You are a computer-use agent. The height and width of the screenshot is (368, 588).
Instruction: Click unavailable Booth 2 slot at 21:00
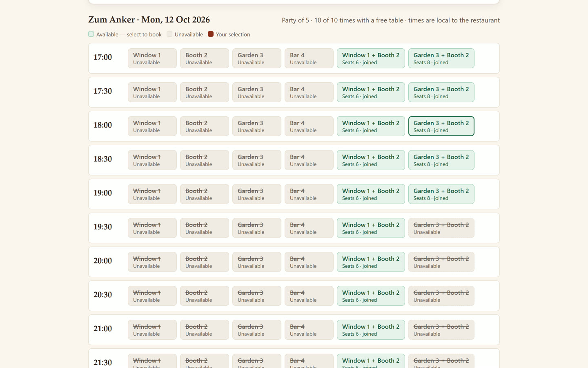click(205, 330)
